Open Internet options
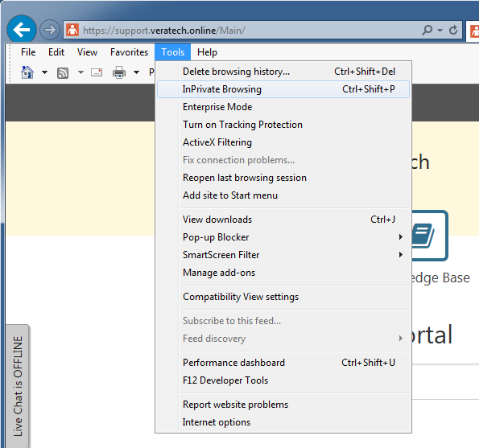The image size is (504, 448). pos(283,422)
